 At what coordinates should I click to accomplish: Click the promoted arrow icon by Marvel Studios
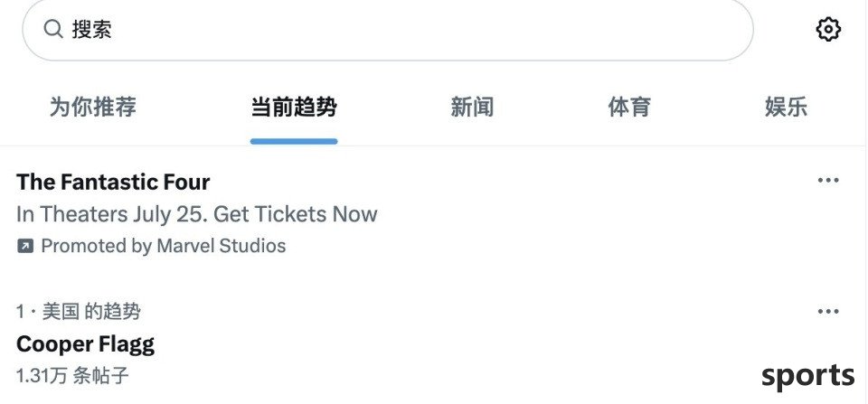point(25,246)
